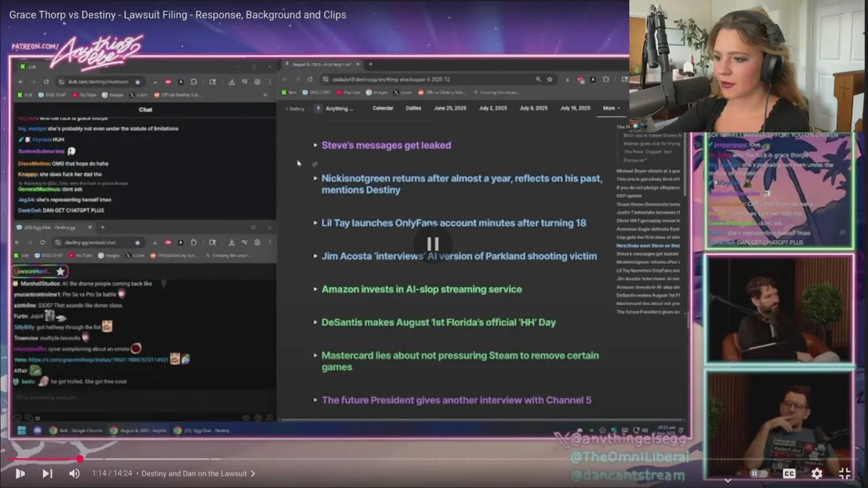Open YouTube bookmark in kick window
The image size is (868, 488).
pyautogui.click(x=85, y=95)
